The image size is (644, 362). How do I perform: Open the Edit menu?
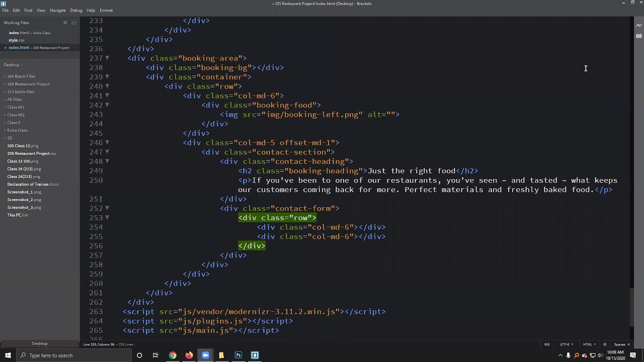[16, 10]
